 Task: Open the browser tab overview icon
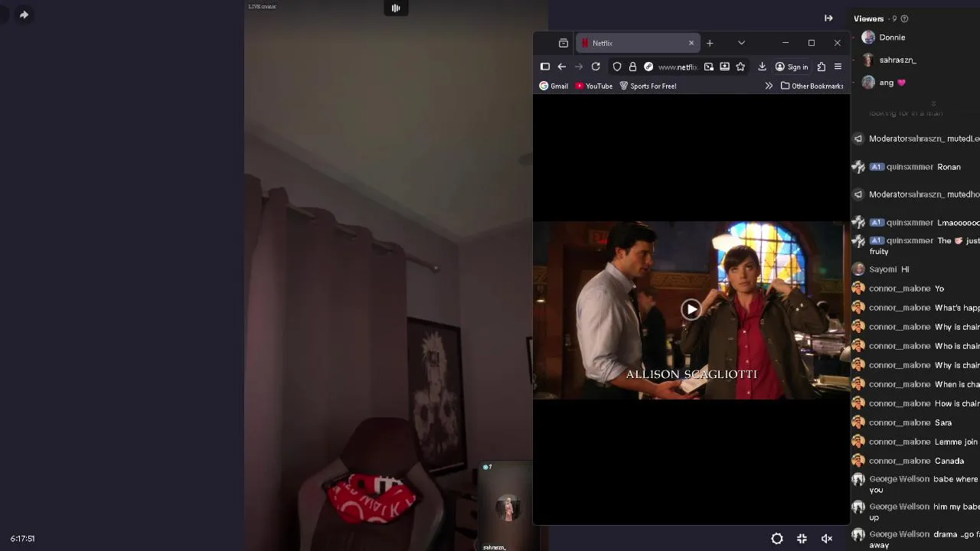pyautogui.click(x=563, y=43)
